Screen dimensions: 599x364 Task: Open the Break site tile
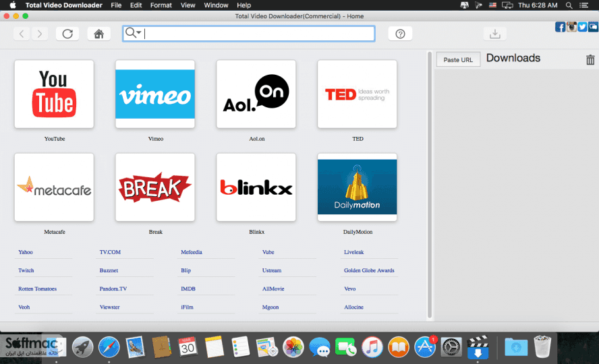[x=155, y=187]
